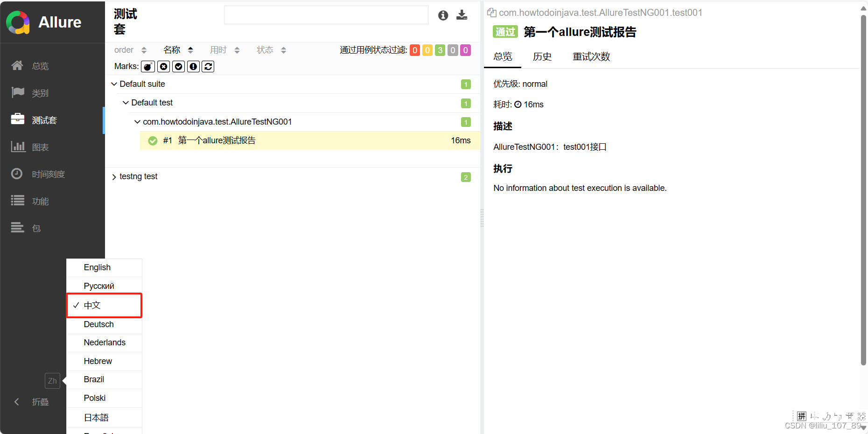868x434 pixels.
Task: Toggle the green passed status filter showing 3
Action: 440,50
